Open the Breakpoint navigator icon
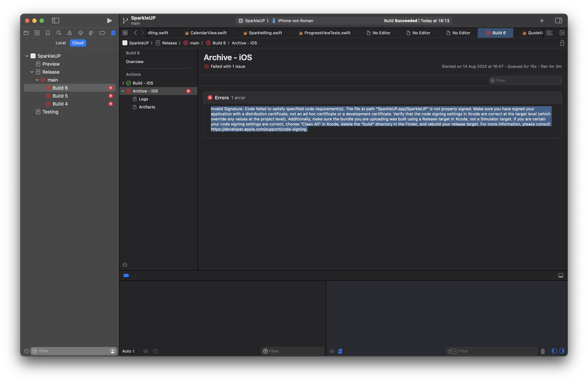This screenshot has width=588, height=383. [x=102, y=33]
